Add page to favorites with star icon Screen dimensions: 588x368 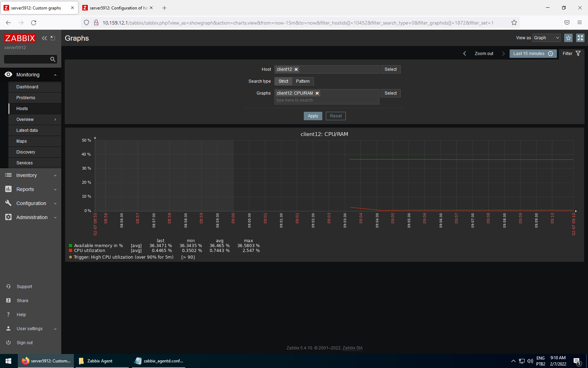[x=568, y=38]
